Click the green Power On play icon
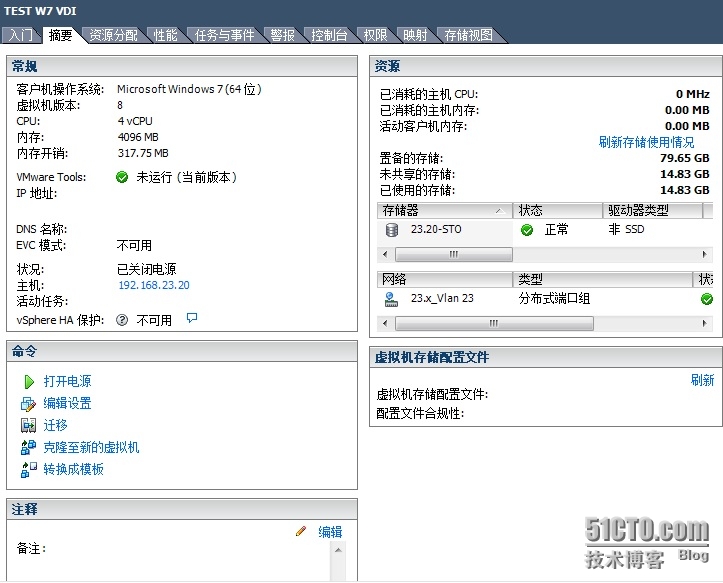The height and width of the screenshot is (583, 723). point(29,382)
